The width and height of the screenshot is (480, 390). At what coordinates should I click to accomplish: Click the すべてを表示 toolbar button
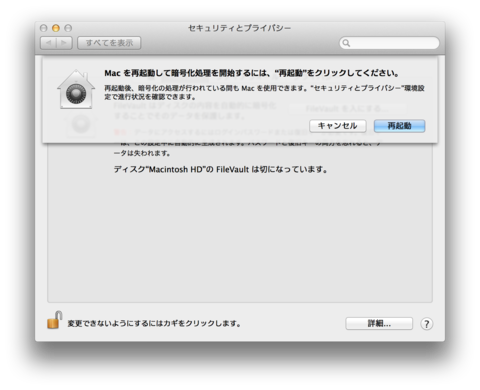point(109,43)
